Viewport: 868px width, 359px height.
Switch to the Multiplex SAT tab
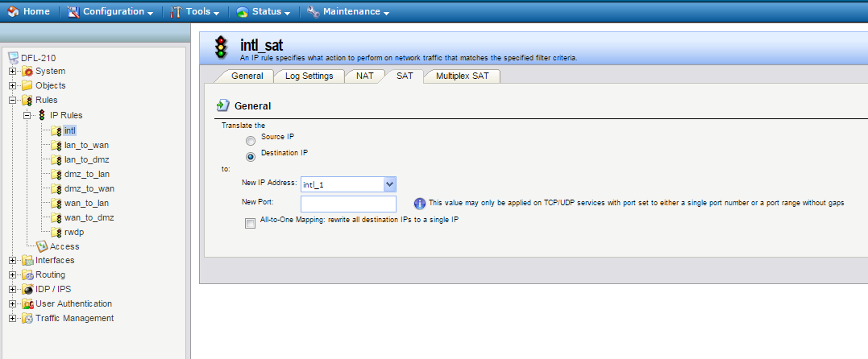coord(463,76)
